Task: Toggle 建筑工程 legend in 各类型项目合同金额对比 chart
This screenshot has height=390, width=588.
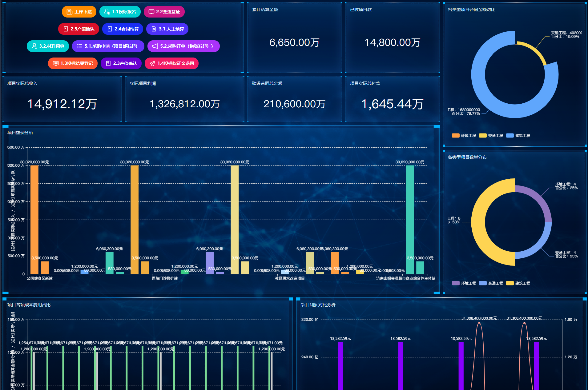Action: coord(518,136)
